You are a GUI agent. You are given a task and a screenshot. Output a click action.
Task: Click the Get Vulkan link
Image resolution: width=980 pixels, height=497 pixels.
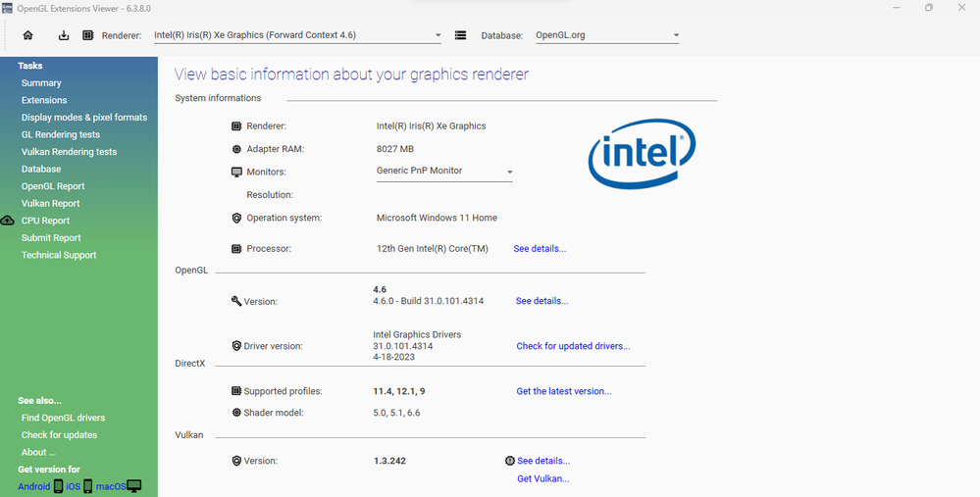coord(542,478)
